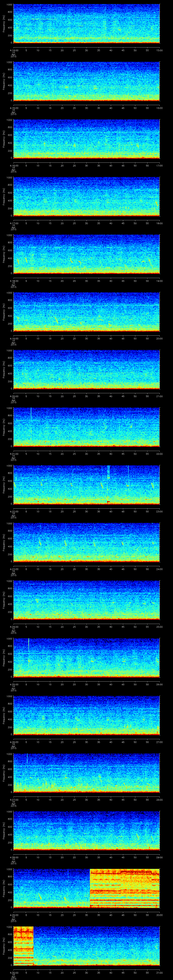Screen dimensions: 173x980
Task: Click the 27:00 end time label
Action: [x=159, y=742]
